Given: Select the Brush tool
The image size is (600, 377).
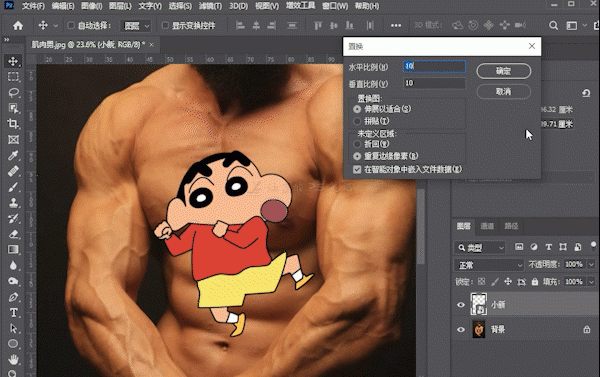Looking at the screenshot, I should pyautogui.click(x=13, y=187).
